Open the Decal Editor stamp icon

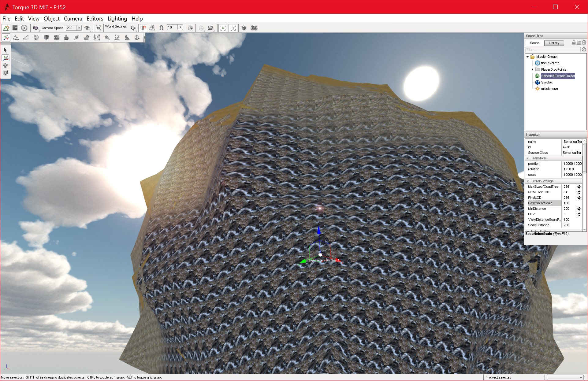click(x=66, y=38)
